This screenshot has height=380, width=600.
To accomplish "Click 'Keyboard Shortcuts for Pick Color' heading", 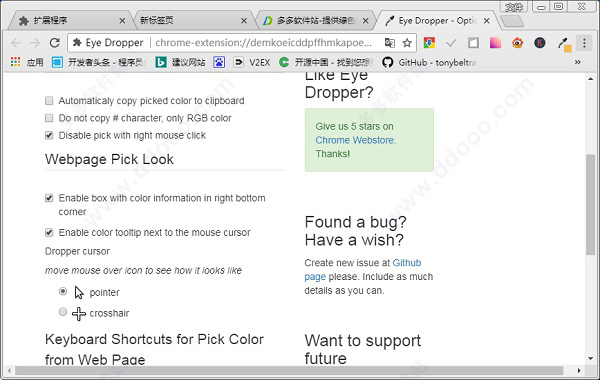I will [x=154, y=349].
